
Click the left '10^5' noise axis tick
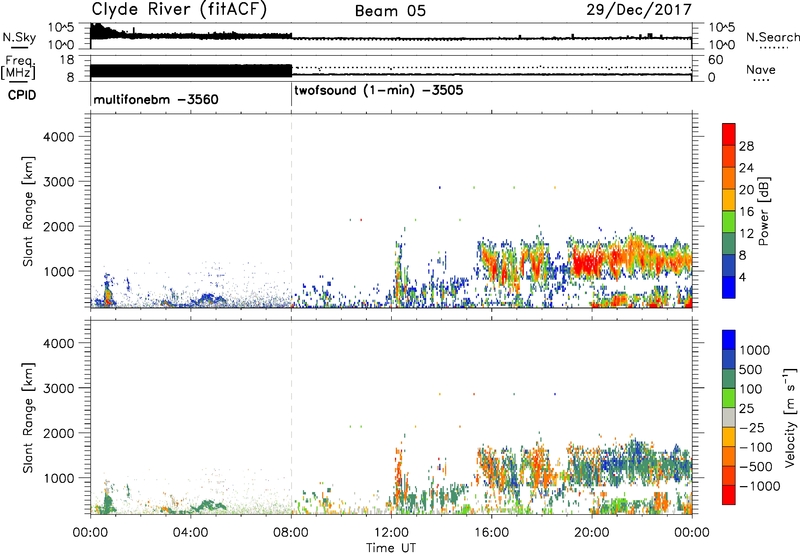tap(61, 28)
